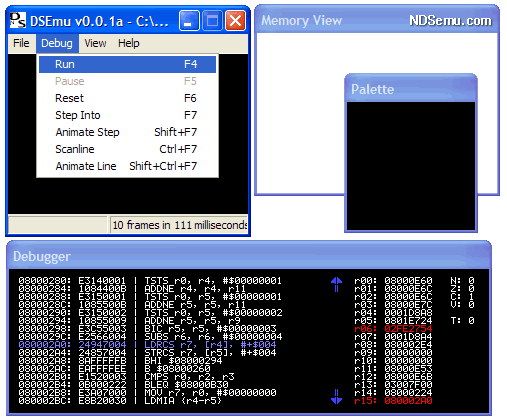Choose Animate Step from the menu
The width and height of the screenshot is (507, 420).
tap(127, 132)
